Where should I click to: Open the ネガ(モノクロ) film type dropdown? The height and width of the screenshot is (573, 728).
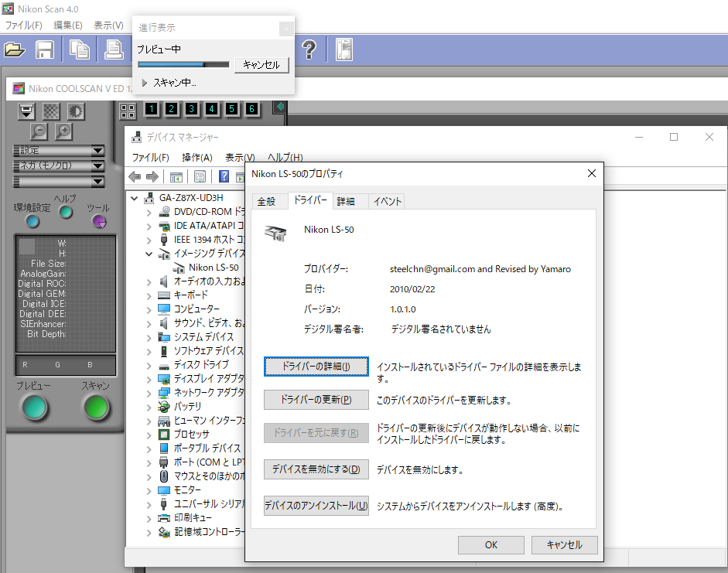pyautogui.click(x=59, y=165)
